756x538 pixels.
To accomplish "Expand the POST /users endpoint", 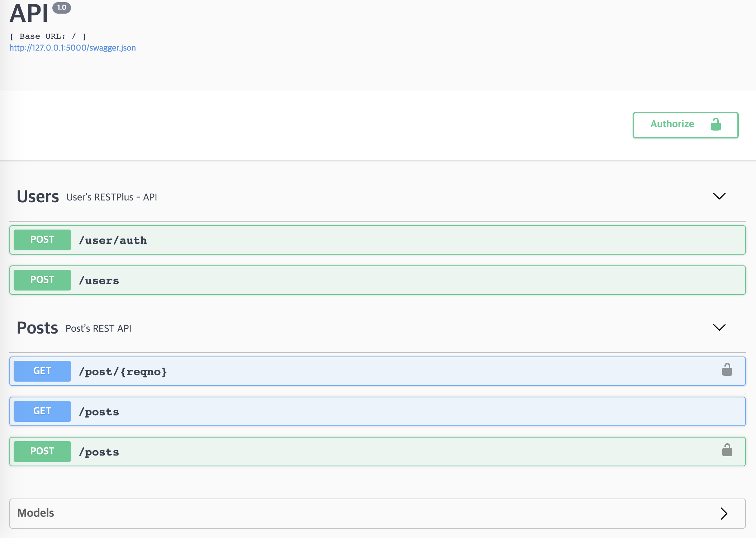I will coord(377,280).
